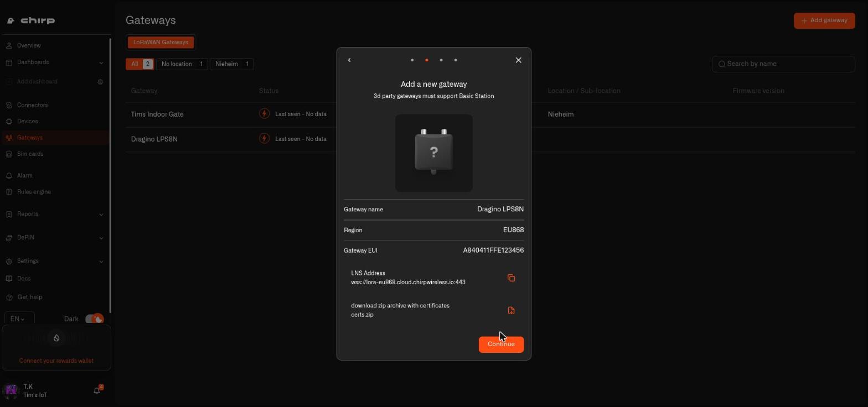Click the Region value EU868
This screenshot has width=868, height=407.
tap(513, 230)
